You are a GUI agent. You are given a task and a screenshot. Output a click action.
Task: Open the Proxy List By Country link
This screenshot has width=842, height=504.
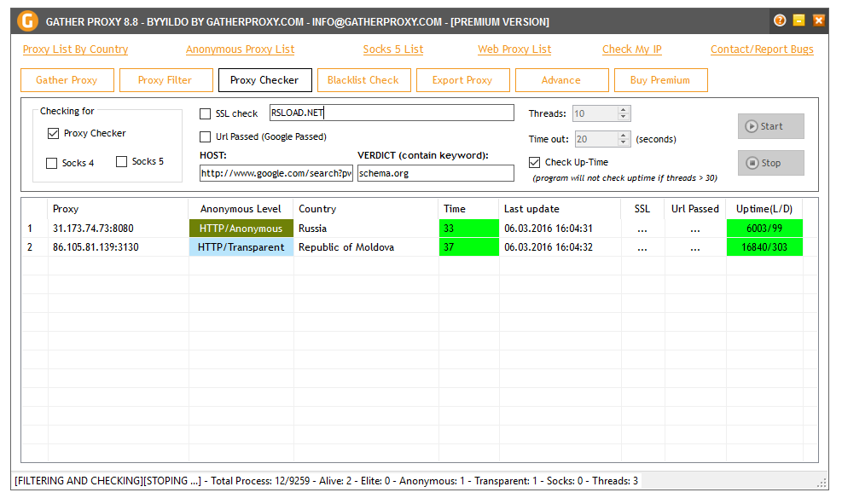(75, 49)
